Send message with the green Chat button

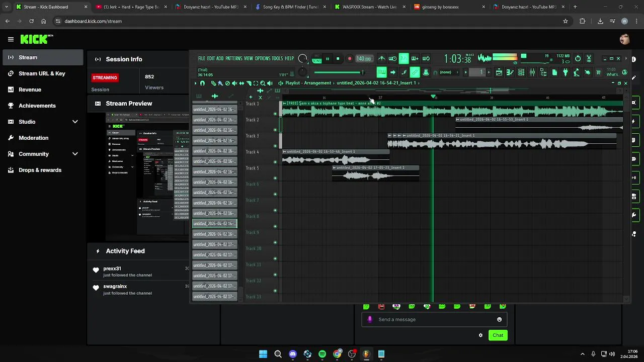pyautogui.click(x=498, y=335)
